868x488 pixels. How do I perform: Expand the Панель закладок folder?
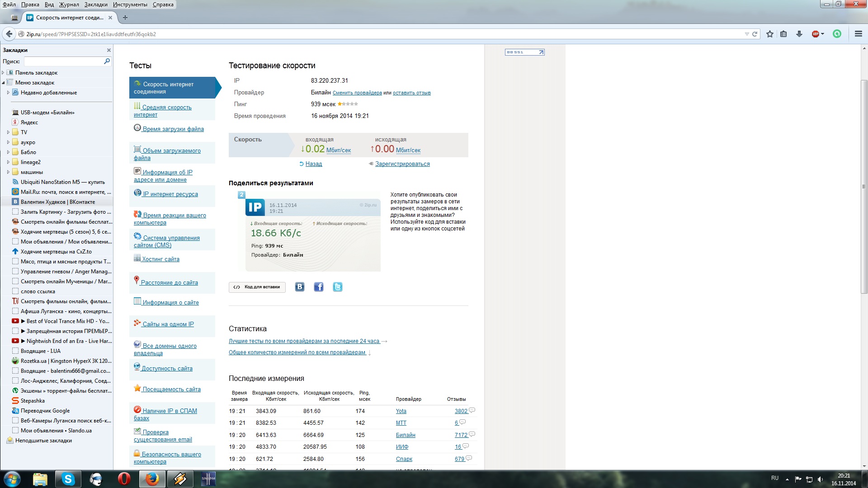click(x=3, y=73)
